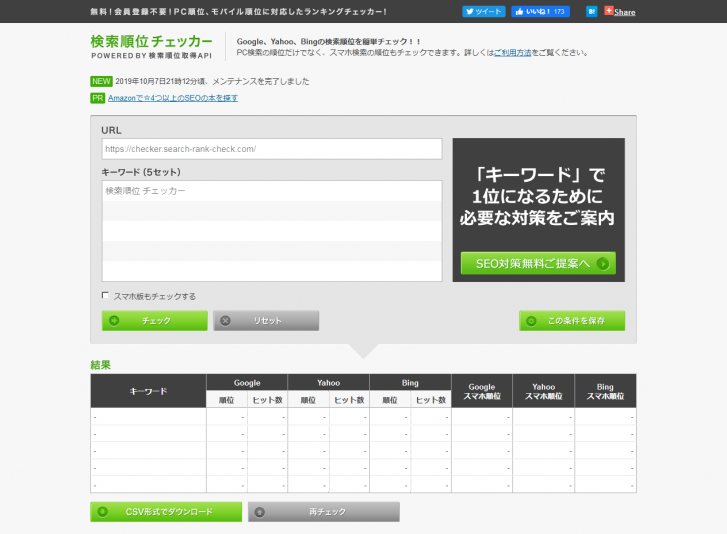The height and width of the screenshot is (534, 727).
Task: Click the 結果 section heading
Action: [101, 365]
